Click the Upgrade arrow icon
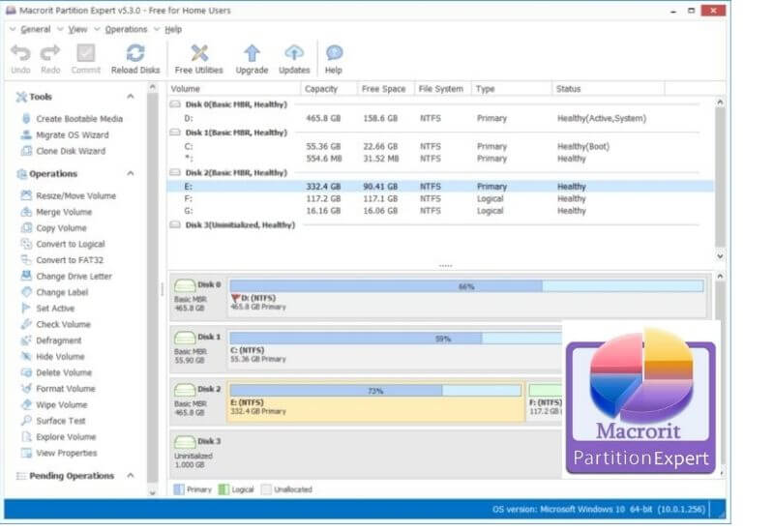Screen dimensions: 774x532 [x=252, y=54]
